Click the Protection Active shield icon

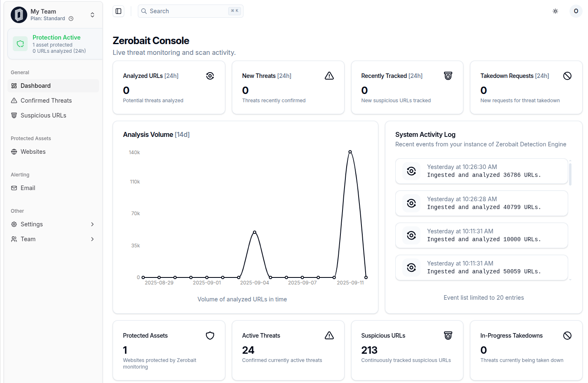coord(20,44)
